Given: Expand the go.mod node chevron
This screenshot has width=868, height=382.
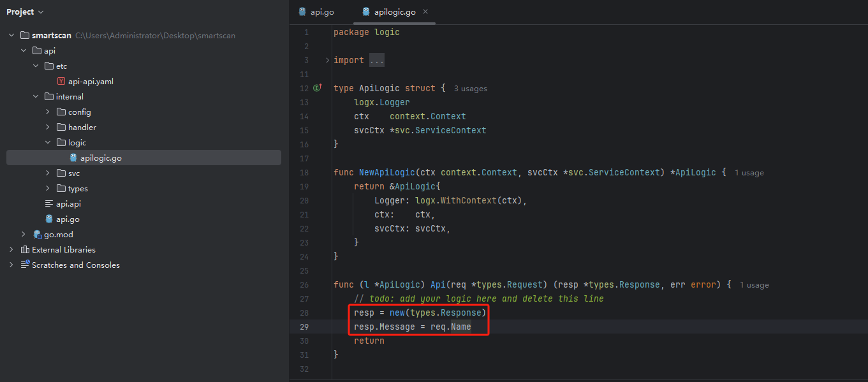Looking at the screenshot, I should 24,235.
